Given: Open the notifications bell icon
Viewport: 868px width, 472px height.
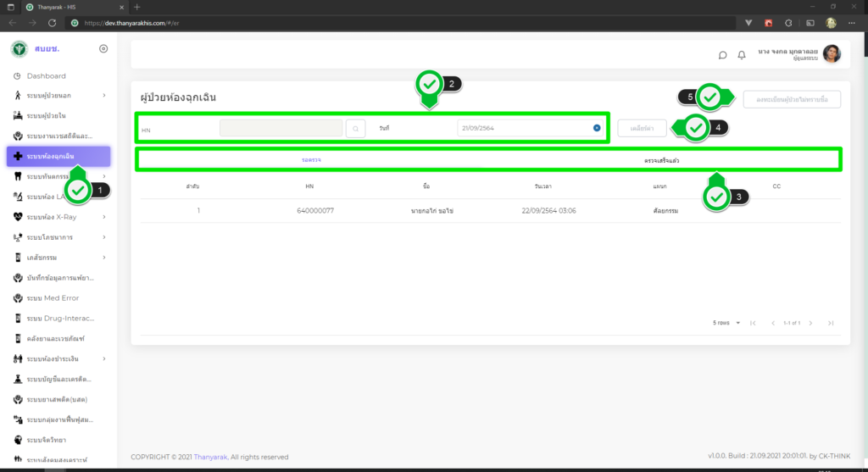Looking at the screenshot, I should pyautogui.click(x=742, y=55).
